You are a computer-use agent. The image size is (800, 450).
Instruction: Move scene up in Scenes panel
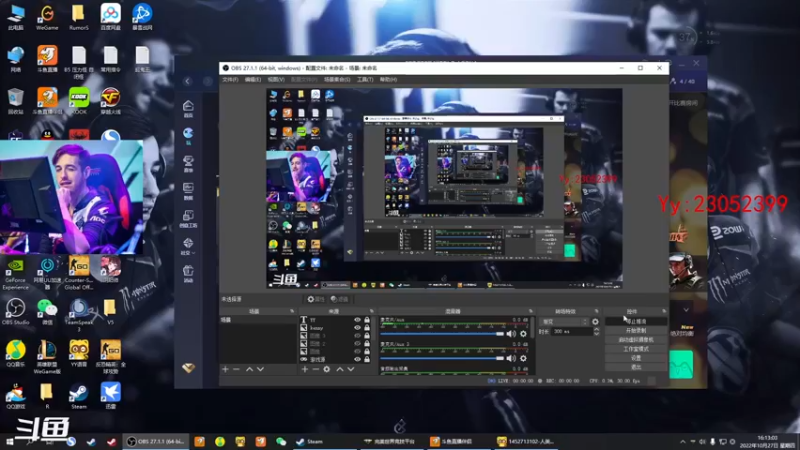coord(249,369)
